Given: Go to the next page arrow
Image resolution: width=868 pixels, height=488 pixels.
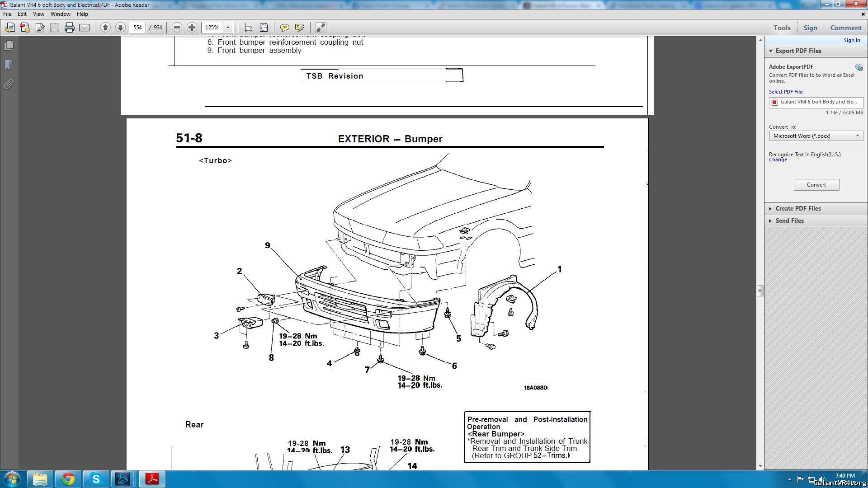Looking at the screenshot, I should (120, 28).
